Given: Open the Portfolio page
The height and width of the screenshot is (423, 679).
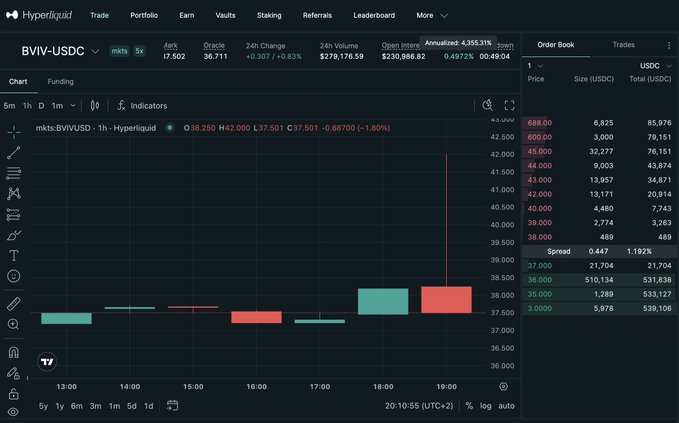Looking at the screenshot, I should pos(144,15).
